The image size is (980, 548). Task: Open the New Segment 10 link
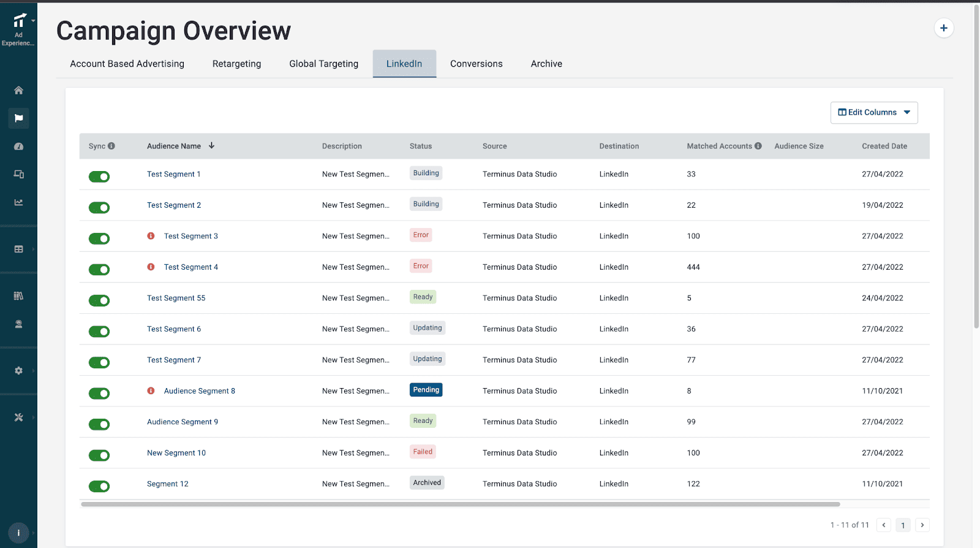tap(176, 453)
